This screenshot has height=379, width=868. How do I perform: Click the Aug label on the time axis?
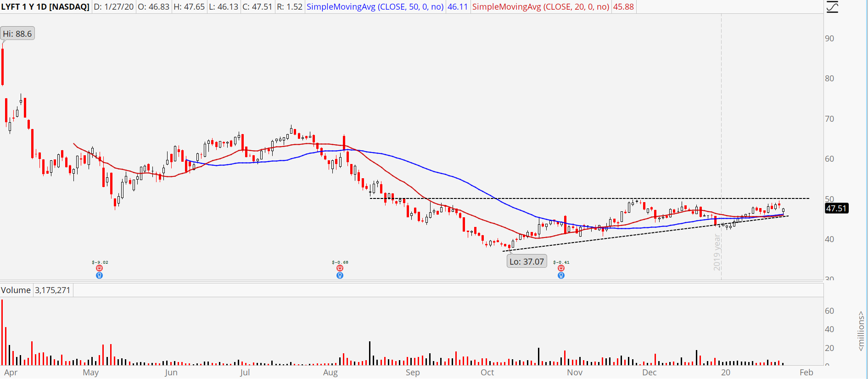(330, 373)
